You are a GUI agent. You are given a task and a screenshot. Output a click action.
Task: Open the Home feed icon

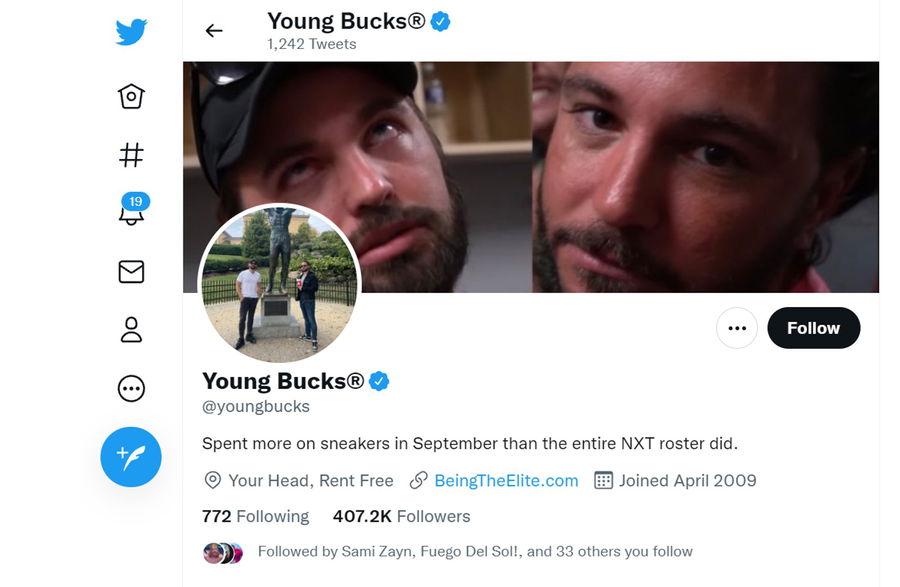[131, 96]
